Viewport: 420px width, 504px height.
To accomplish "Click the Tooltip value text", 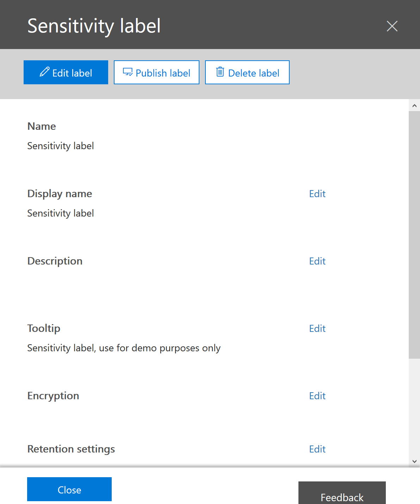I will (x=124, y=348).
